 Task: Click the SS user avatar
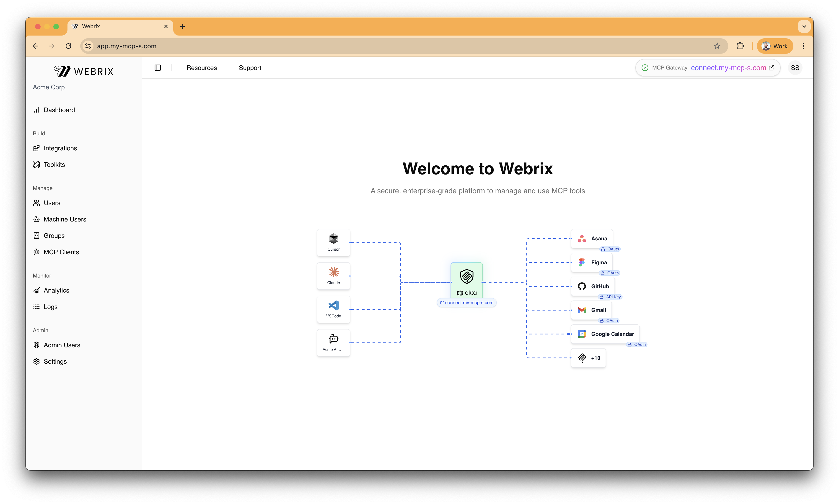[795, 68]
